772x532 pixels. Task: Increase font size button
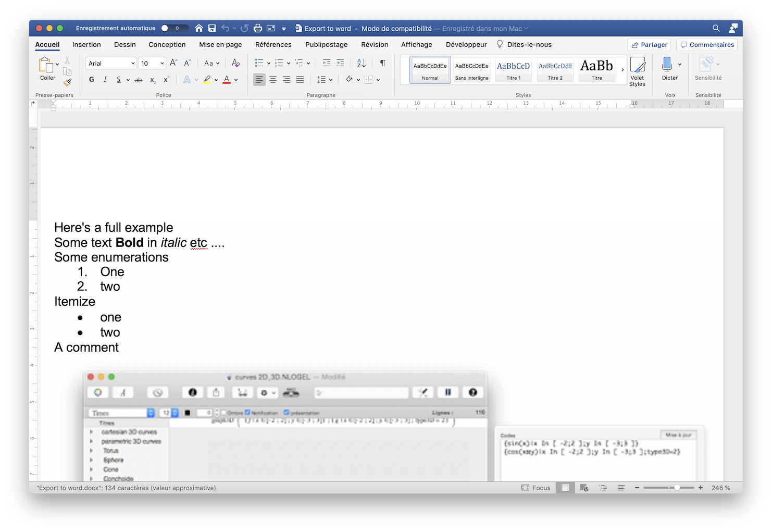point(173,63)
